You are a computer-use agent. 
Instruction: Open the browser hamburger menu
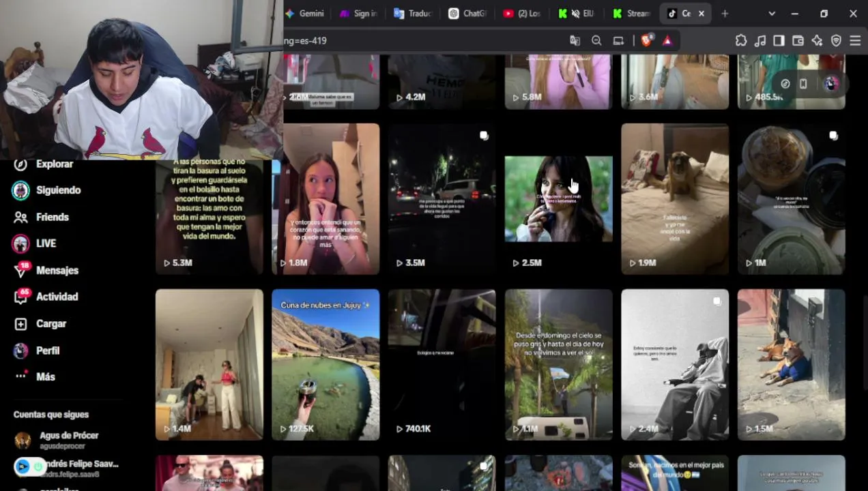855,41
